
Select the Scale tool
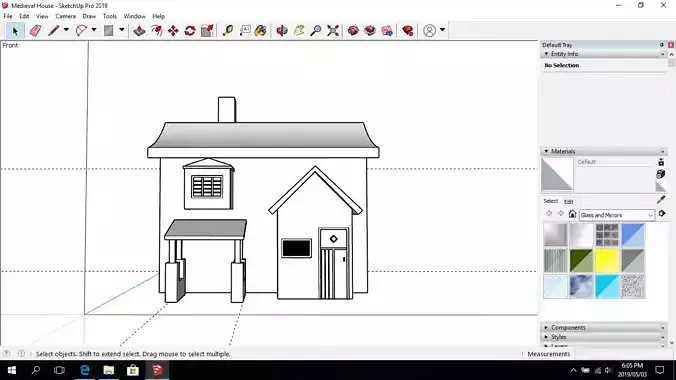[207, 31]
